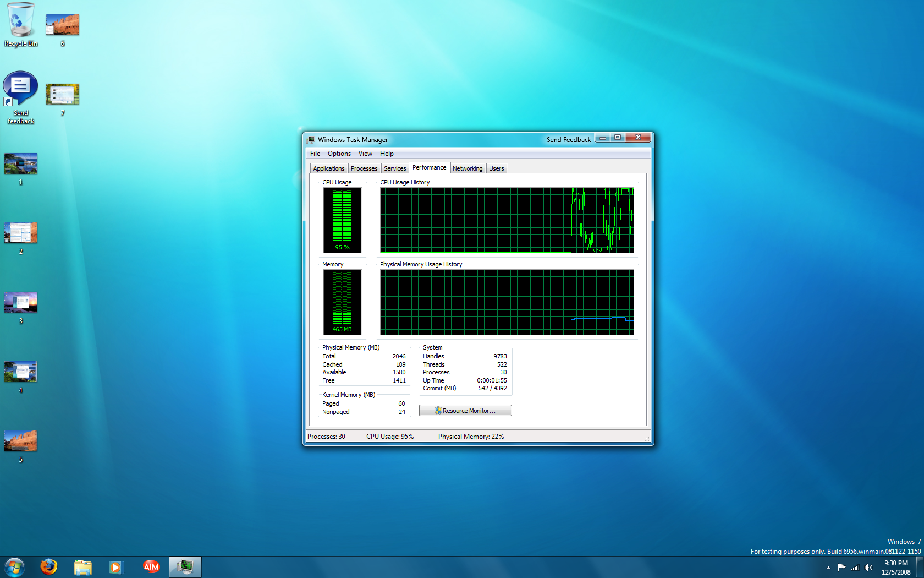
Task: Click the CPU Usage 95 % meter
Action: [x=342, y=220]
